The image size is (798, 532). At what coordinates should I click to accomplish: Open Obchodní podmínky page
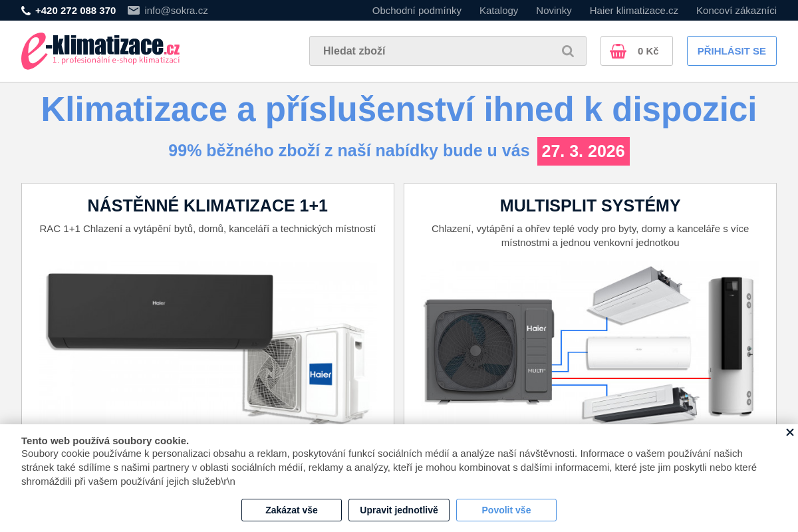click(417, 10)
